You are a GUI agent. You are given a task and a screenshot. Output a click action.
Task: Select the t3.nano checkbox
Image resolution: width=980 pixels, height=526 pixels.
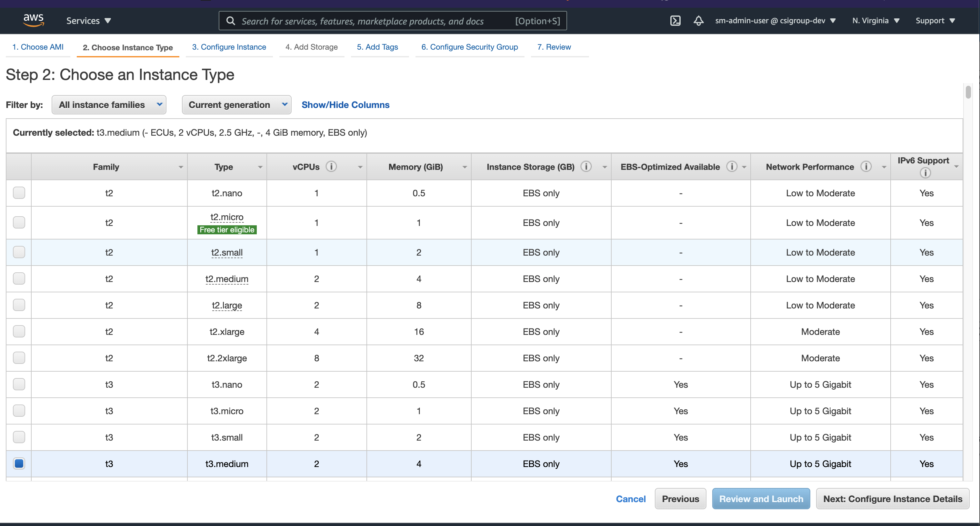tap(19, 384)
